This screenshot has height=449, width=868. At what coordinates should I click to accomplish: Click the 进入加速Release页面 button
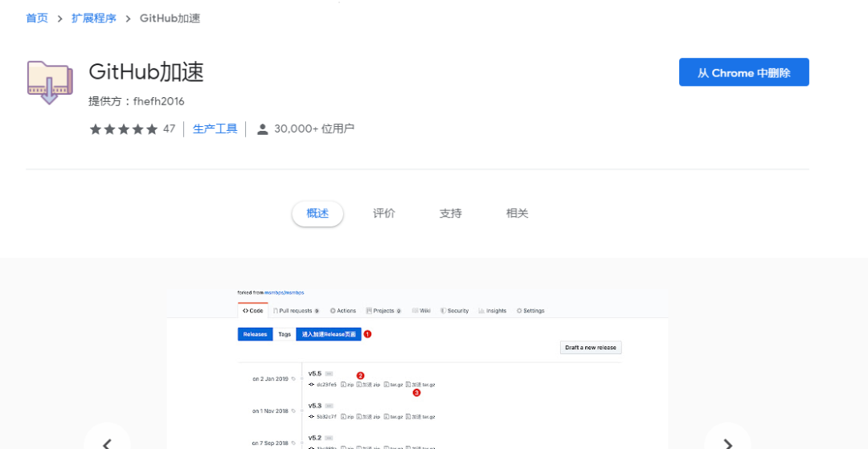pos(329,334)
